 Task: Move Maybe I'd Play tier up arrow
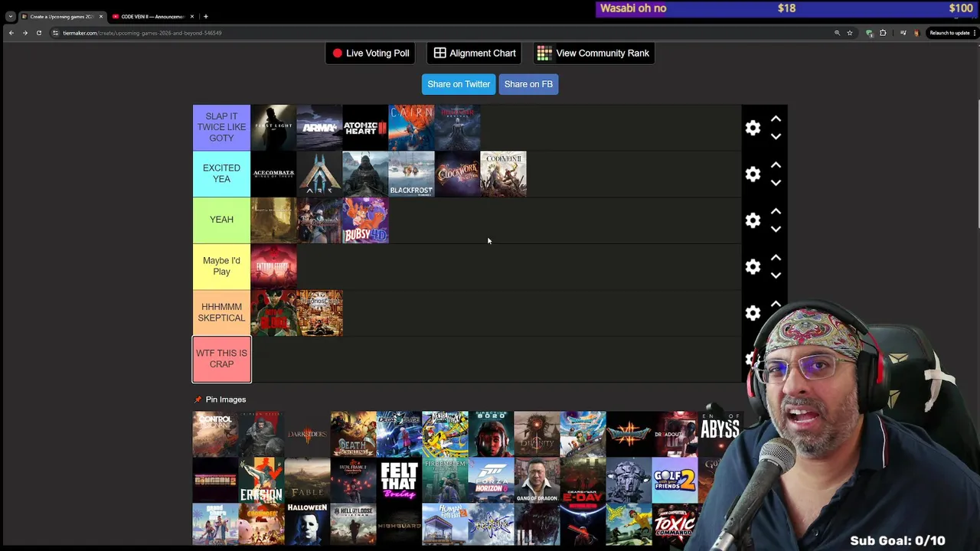(776, 257)
